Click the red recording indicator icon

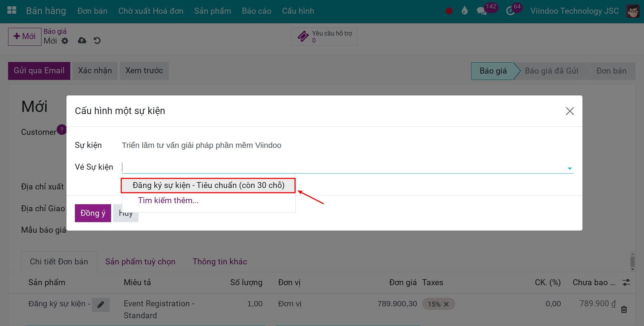[x=449, y=11]
